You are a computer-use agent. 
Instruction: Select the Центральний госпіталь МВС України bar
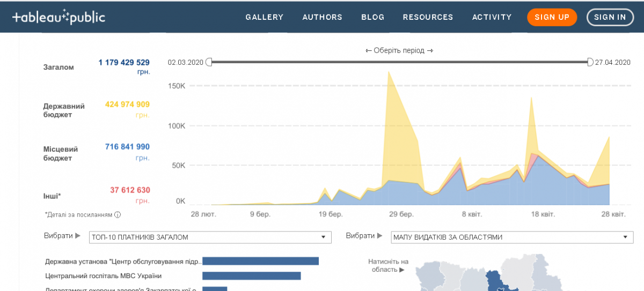251,276
